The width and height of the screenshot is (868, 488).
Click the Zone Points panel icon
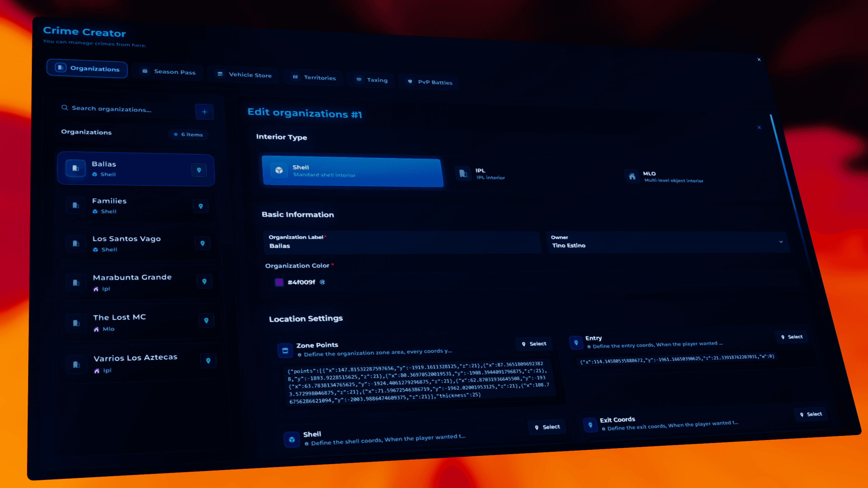(x=285, y=350)
